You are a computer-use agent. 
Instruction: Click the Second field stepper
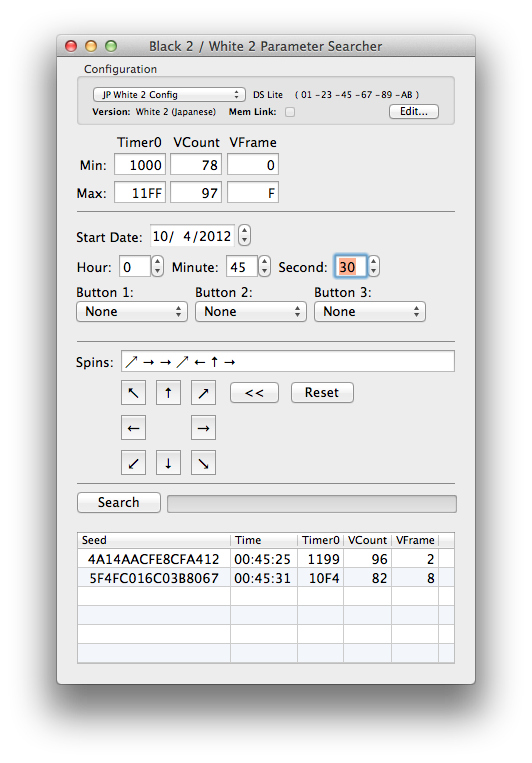pyautogui.click(x=373, y=267)
